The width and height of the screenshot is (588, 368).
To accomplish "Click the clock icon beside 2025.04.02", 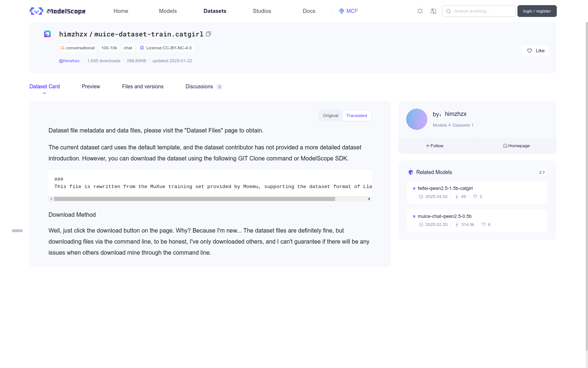I will (421, 197).
